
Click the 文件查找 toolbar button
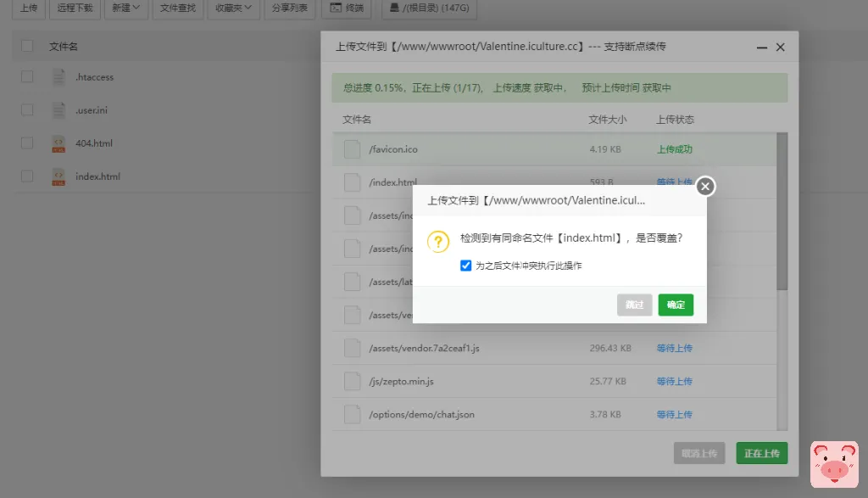178,8
